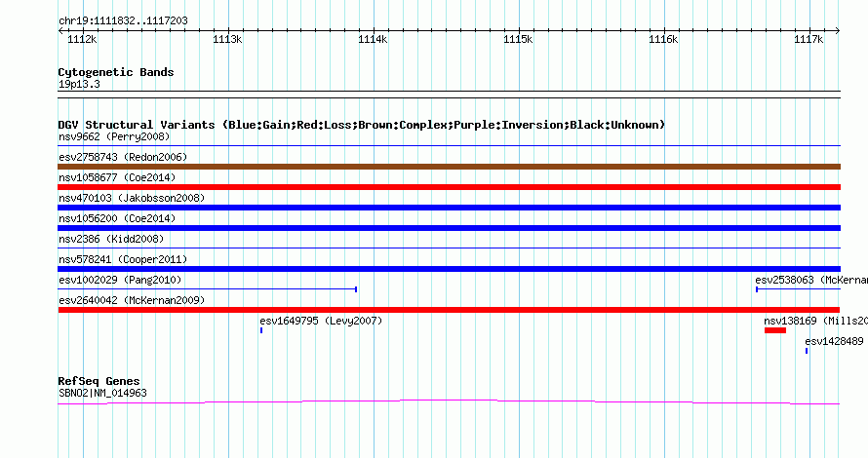
Task: Click the SBNO2|NM_014963 gene label
Action: coord(103,394)
